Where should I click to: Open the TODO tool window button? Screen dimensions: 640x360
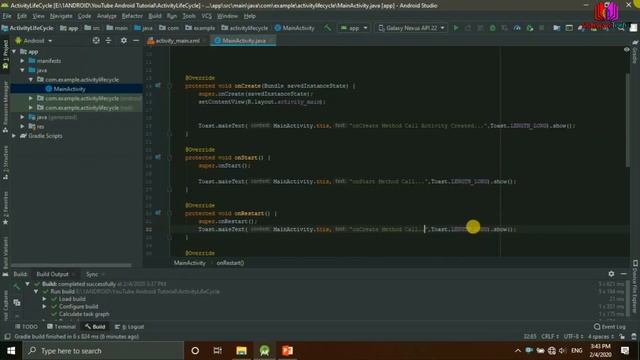(x=26, y=327)
